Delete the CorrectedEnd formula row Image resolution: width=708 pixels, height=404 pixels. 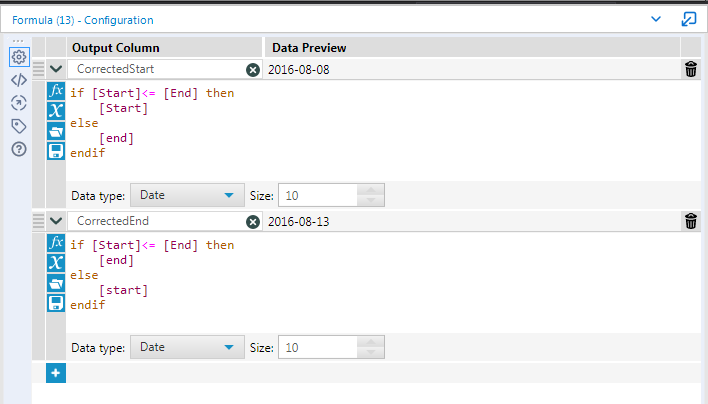[x=690, y=222]
